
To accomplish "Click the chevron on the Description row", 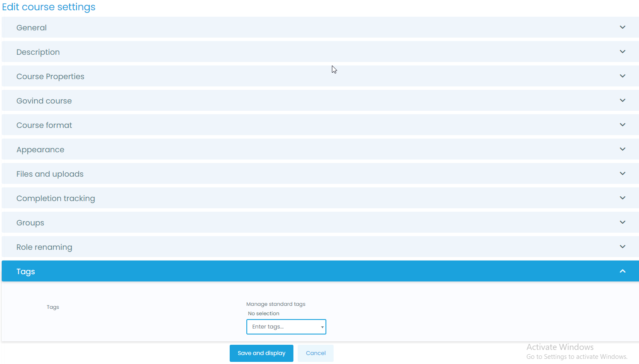I will (x=622, y=52).
